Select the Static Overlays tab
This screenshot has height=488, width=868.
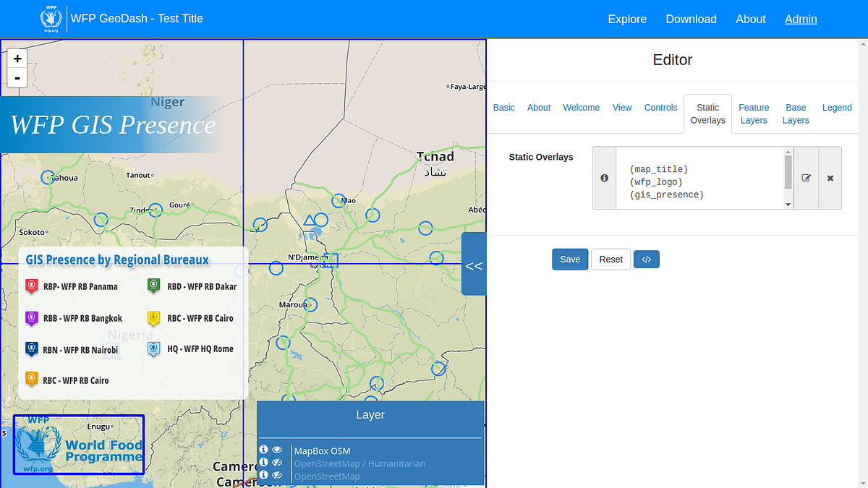pyautogui.click(x=707, y=114)
